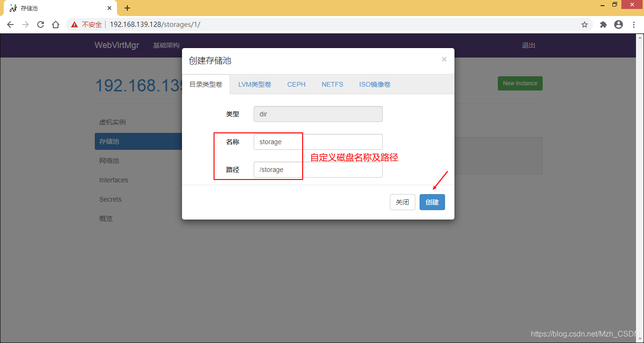Click the 名称 field label
This screenshot has height=343, width=644.
232,142
